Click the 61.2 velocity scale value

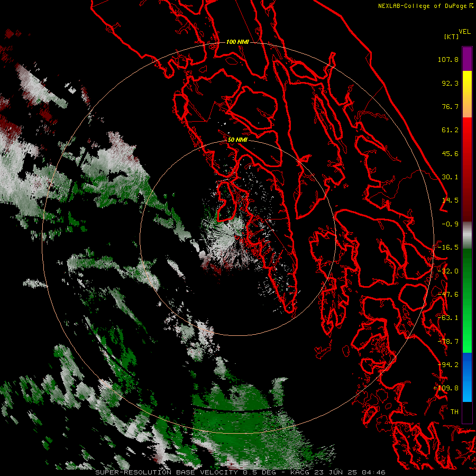[x=450, y=130]
